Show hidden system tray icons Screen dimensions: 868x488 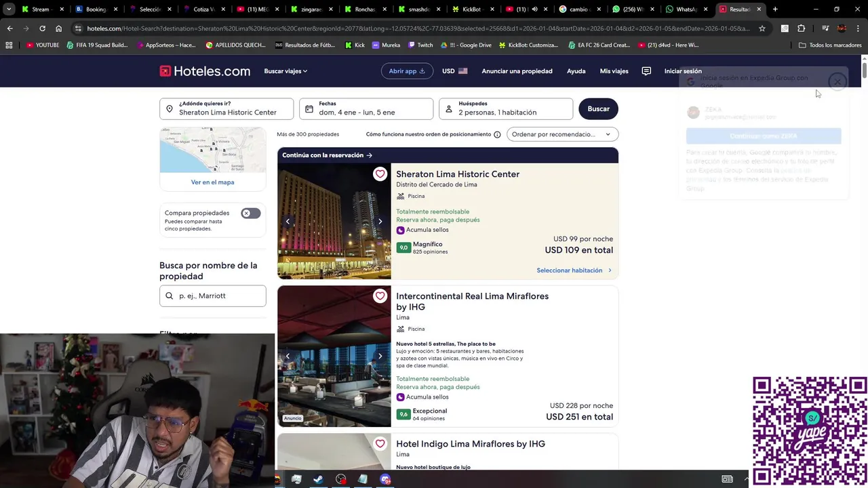click(x=747, y=479)
